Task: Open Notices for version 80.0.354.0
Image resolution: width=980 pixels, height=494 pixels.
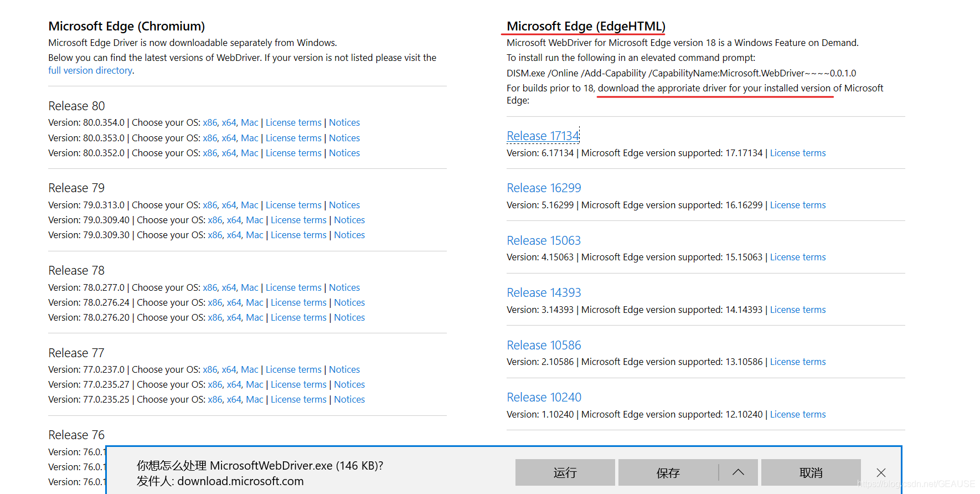Action: [344, 122]
